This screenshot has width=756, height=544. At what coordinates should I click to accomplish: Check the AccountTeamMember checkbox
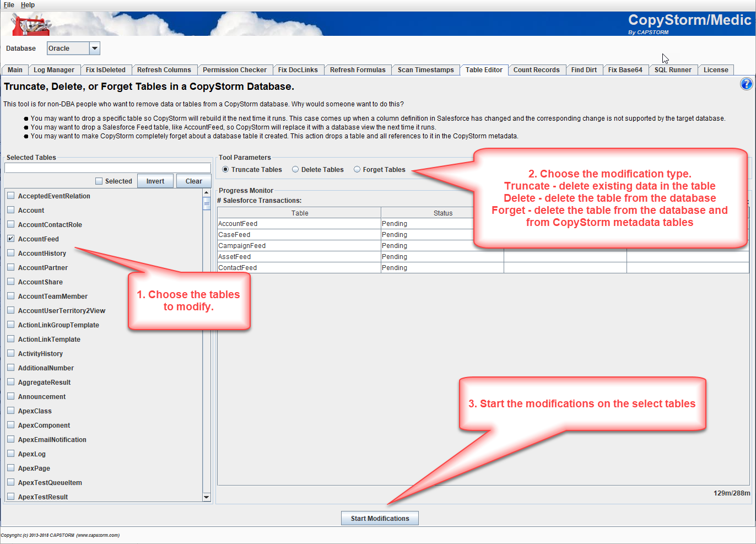click(10, 295)
